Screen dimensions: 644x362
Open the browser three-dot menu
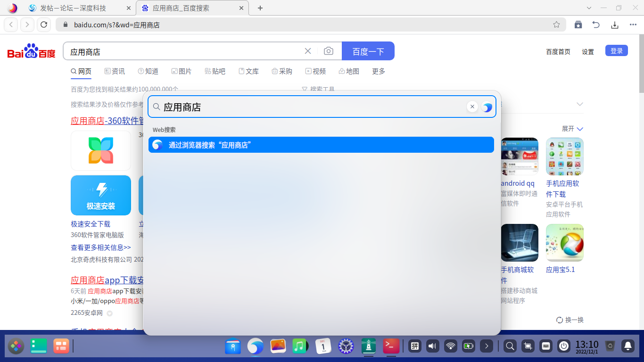(x=633, y=25)
